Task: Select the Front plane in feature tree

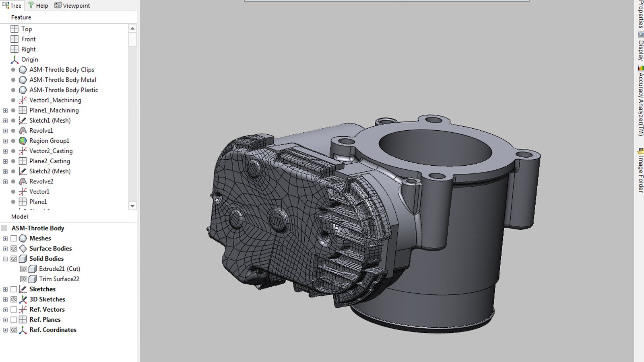Action: 28,39
